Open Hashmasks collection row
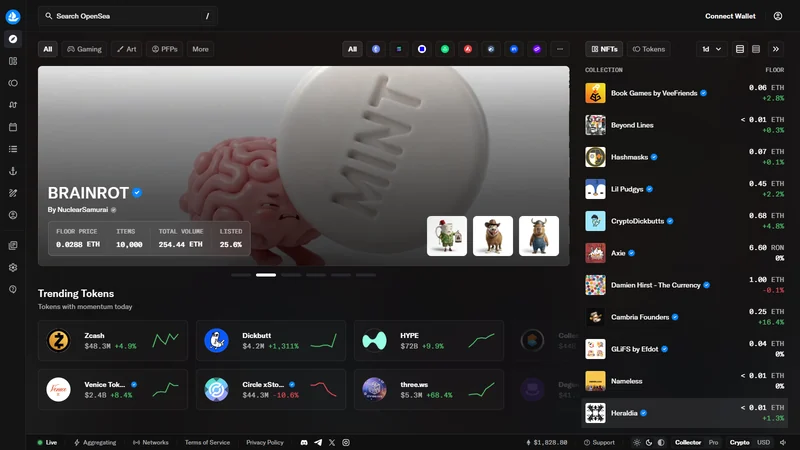Image resolution: width=800 pixels, height=450 pixels. pyautogui.click(x=685, y=157)
